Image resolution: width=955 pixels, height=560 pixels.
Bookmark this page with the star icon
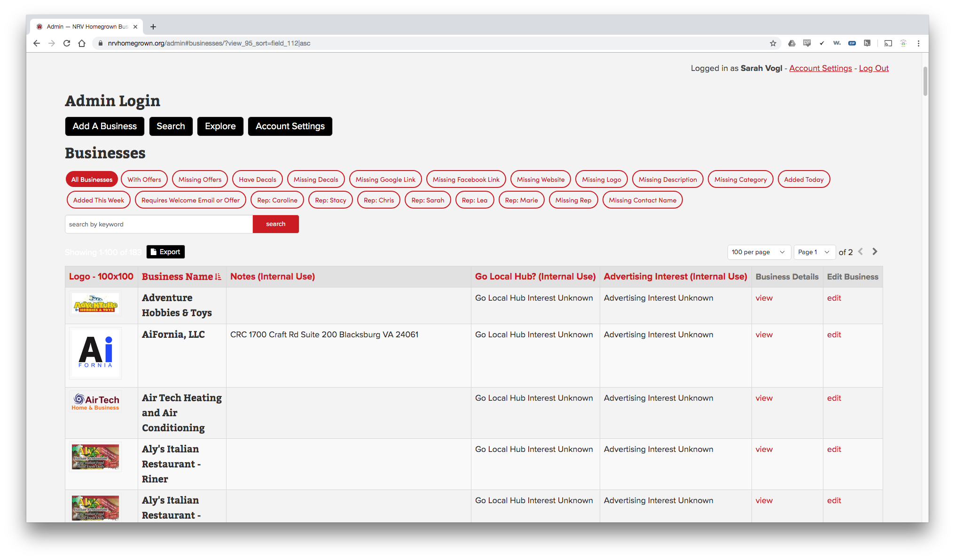tap(773, 43)
